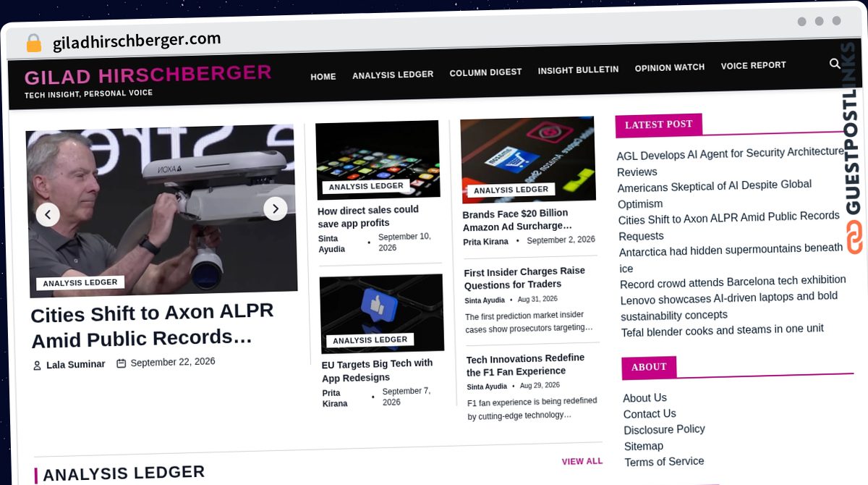Open the Sitemap link
The image size is (868, 485).
(644, 446)
